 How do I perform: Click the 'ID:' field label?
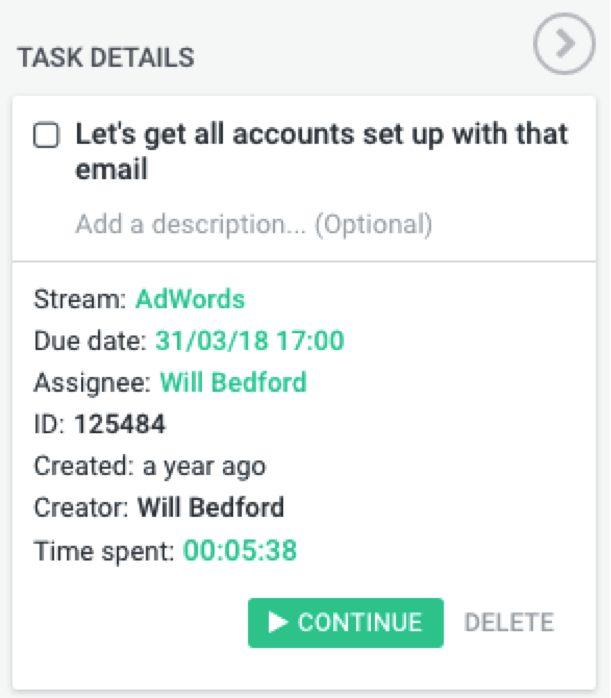point(50,425)
